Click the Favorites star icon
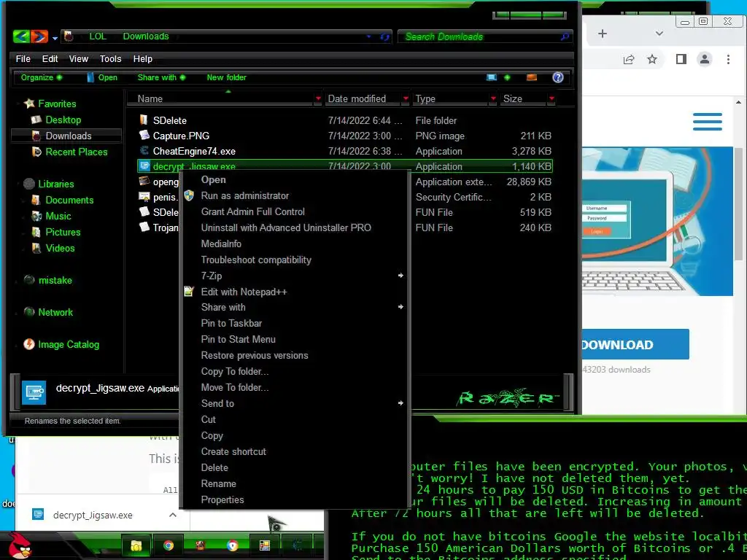This screenshot has width=747, height=560. [x=29, y=104]
